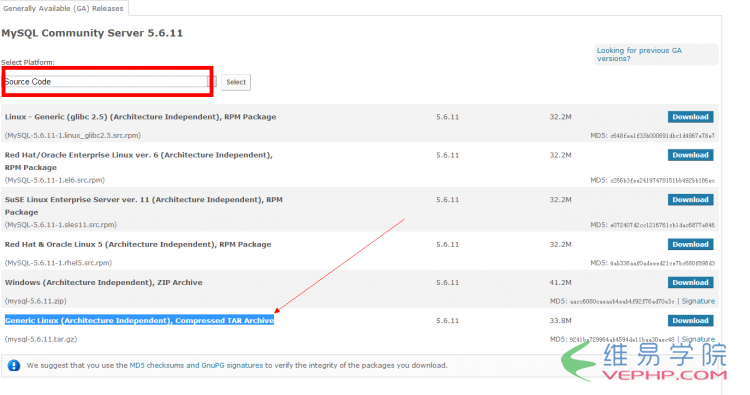The height and width of the screenshot is (395, 750).
Task: Download the Red Hat/Oracle Enterprise Linux ver. 6 package
Action: click(690, 155)
